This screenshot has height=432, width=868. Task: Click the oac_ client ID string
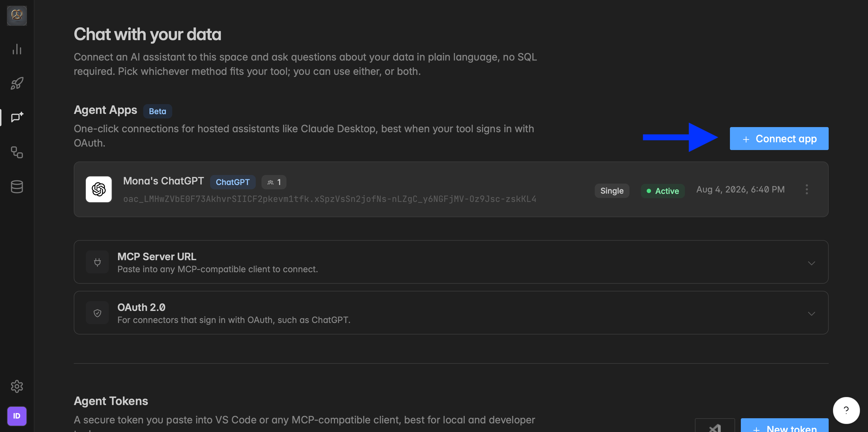tap(330, 199)
